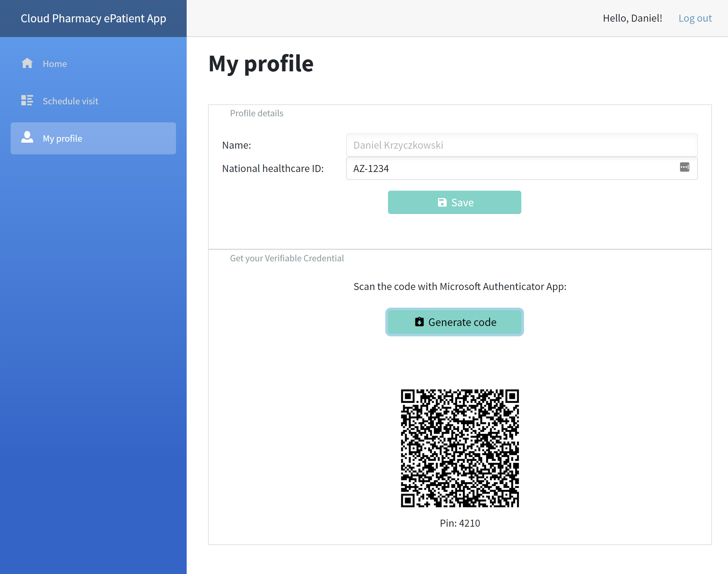Open the Schedule visit menu item
Viewport: 728px width, 574px height.
70,101
